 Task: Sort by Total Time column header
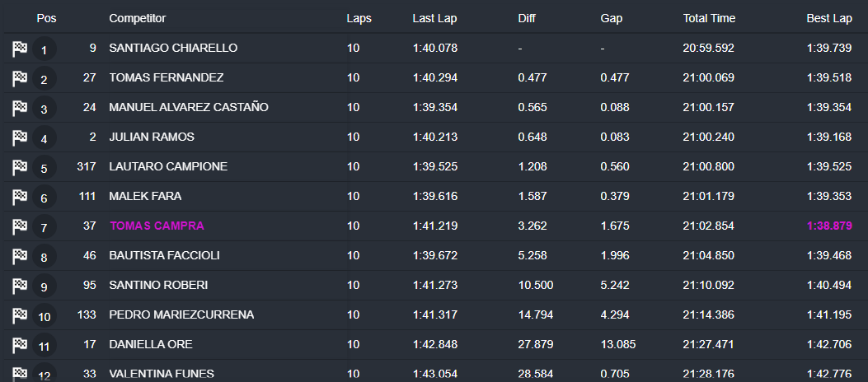pyautogui.click(x=709, y=18)
